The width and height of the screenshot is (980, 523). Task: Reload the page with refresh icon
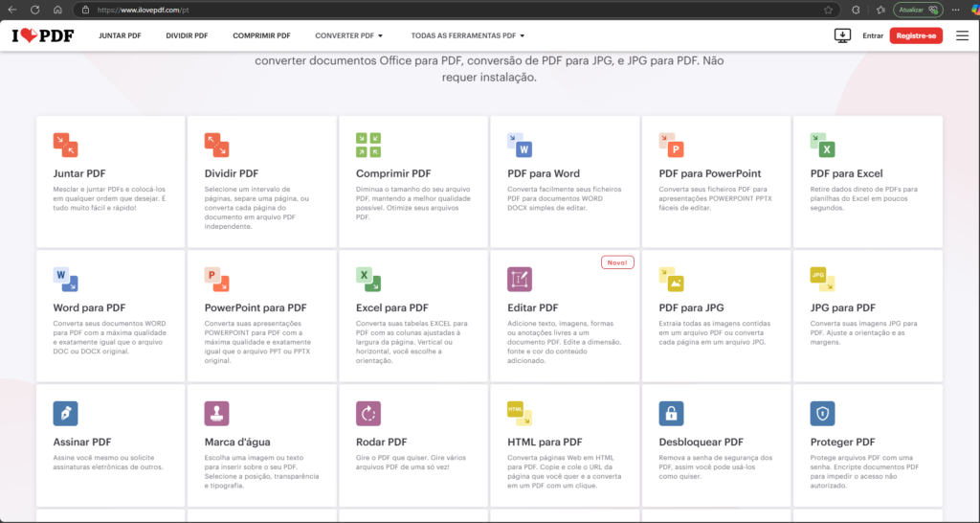pos(35,10)
